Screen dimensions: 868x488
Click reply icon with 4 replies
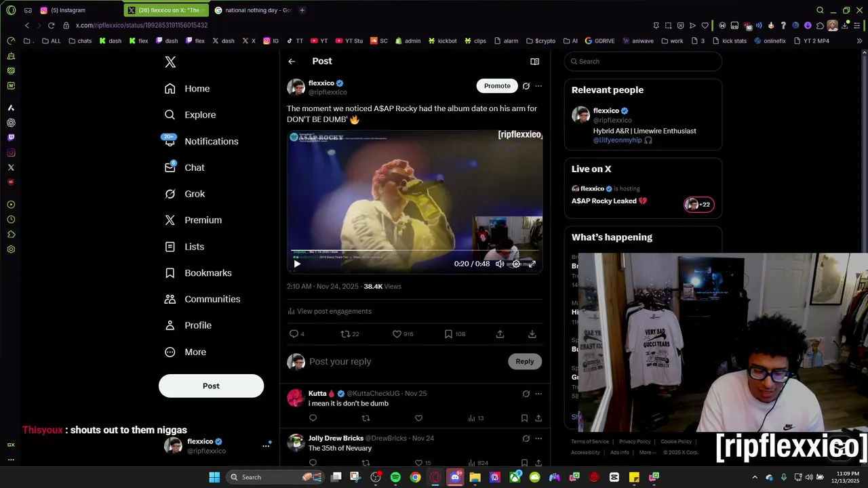[297, 334]
